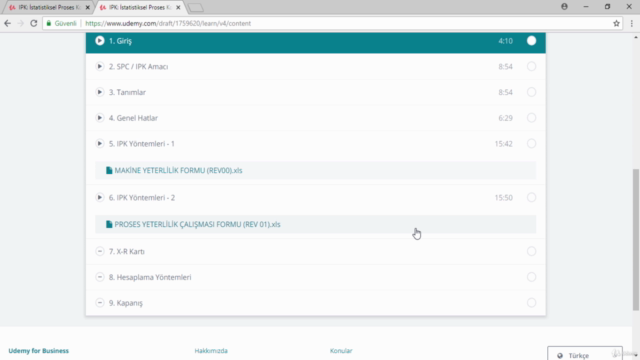Toggle completion circle for 6. IPK Yöntemleri - 2
This screenshot has width=640, height=360.
(531, 198)
